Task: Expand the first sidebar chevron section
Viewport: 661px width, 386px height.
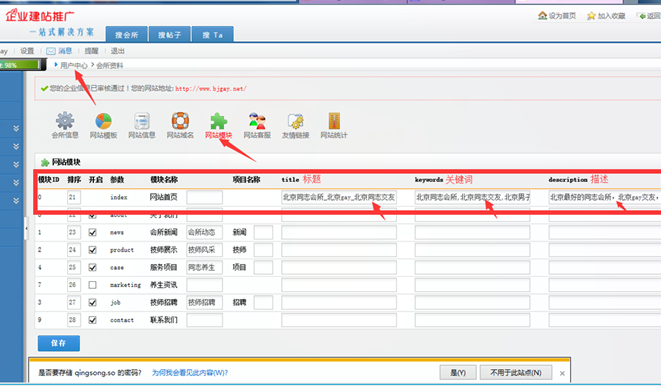Action: pyautogui.click(x=16, y=128)
